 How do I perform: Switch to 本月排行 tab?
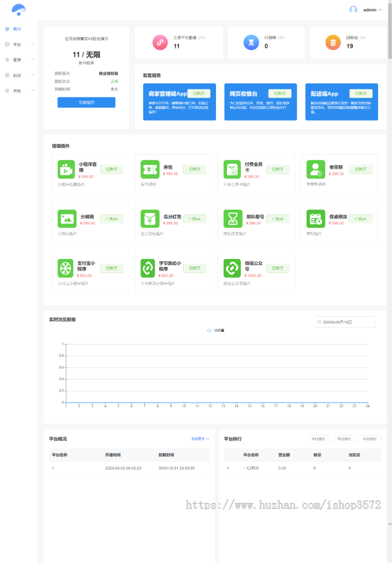(x=344, y=439)
